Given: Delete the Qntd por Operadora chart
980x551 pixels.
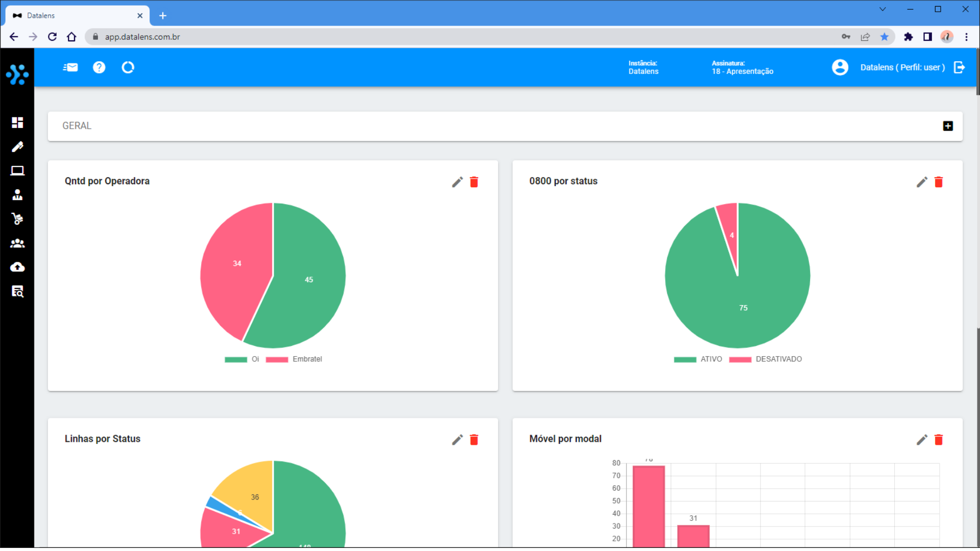Looking at the screenshot, I should coord(474,182).
